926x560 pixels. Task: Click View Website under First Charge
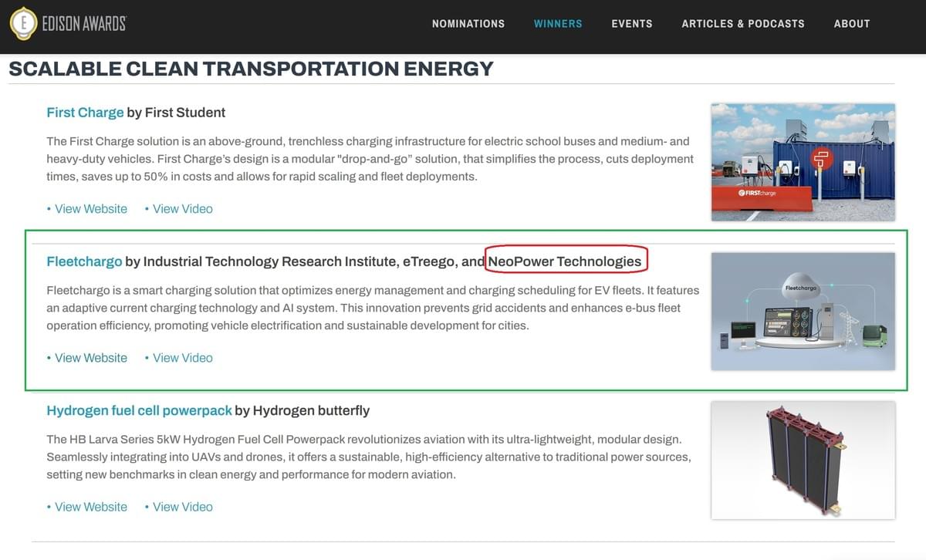[90, 209]
